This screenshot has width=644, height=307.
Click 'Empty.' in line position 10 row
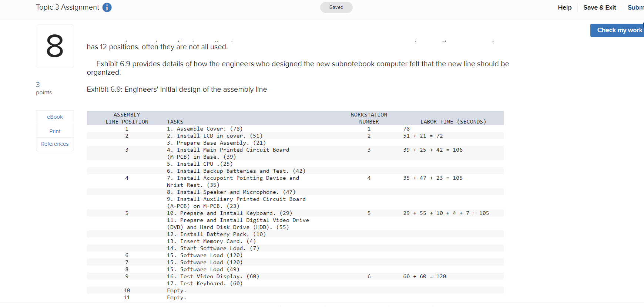click(x=177, y=290)
